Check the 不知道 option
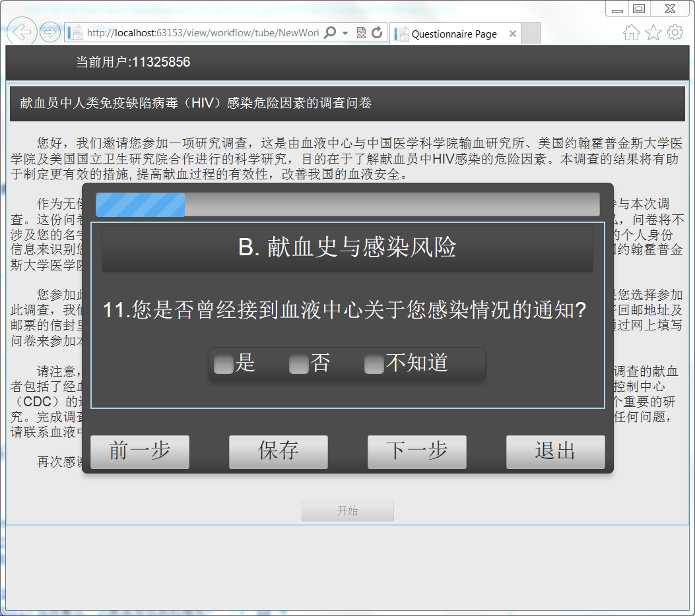This screenshot has height=616, width=695. pos(374,365)
